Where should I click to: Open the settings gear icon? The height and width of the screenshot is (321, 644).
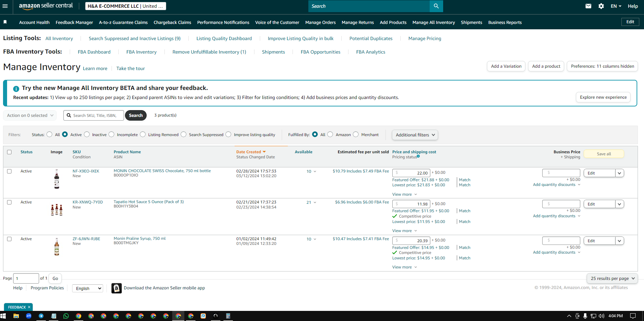601,6
